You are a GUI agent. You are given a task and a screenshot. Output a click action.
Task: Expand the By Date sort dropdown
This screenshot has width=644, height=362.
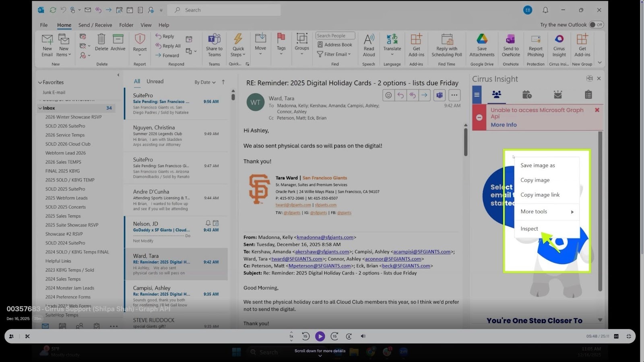point(205,82)
